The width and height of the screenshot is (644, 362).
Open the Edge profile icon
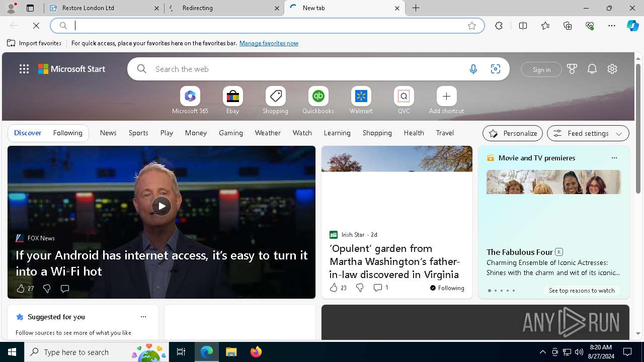[11, 8]
